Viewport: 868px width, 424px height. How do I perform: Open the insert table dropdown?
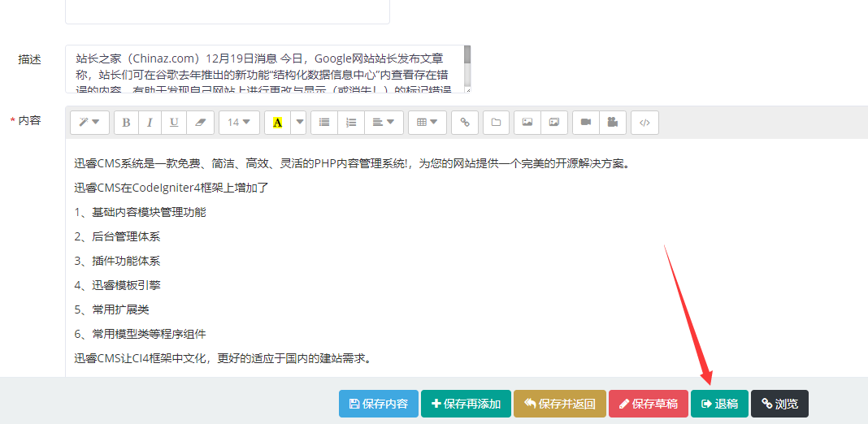pyautogui.click(x=427, y=123)
